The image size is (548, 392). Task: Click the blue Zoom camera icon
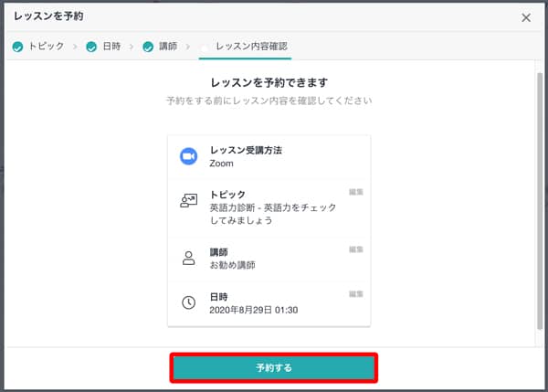click(189, 156)
